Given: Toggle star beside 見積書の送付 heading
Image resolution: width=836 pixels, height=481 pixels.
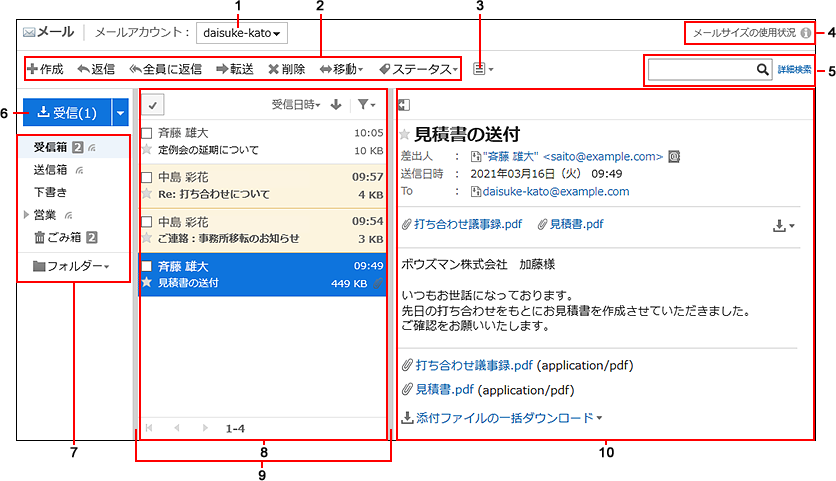Looking at the screenshot, I should coord(405,134).
